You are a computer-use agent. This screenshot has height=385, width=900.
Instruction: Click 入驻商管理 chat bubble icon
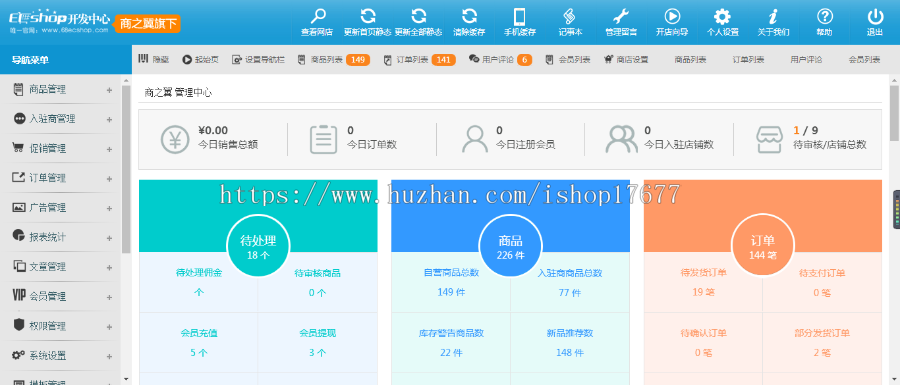pos(20,118)
